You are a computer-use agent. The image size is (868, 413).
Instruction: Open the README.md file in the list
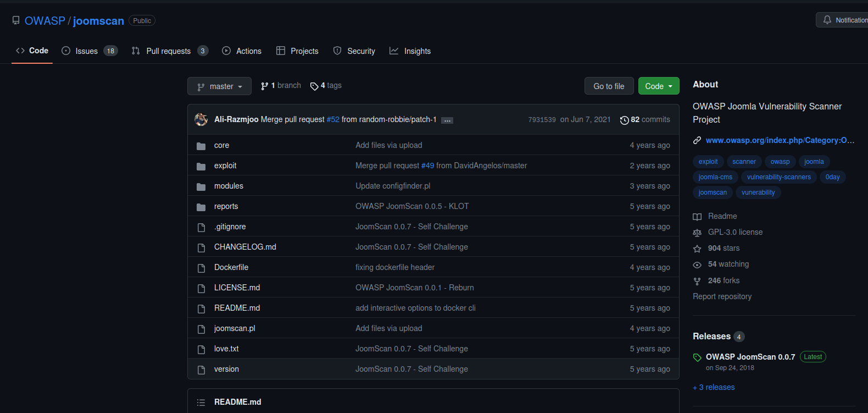[x=237, y=308]
